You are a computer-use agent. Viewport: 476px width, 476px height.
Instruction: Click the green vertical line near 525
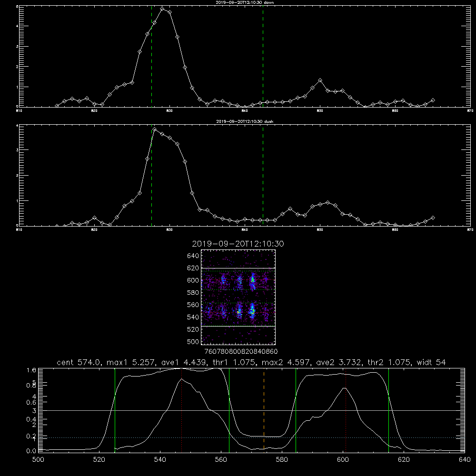(x=115, y=409)
